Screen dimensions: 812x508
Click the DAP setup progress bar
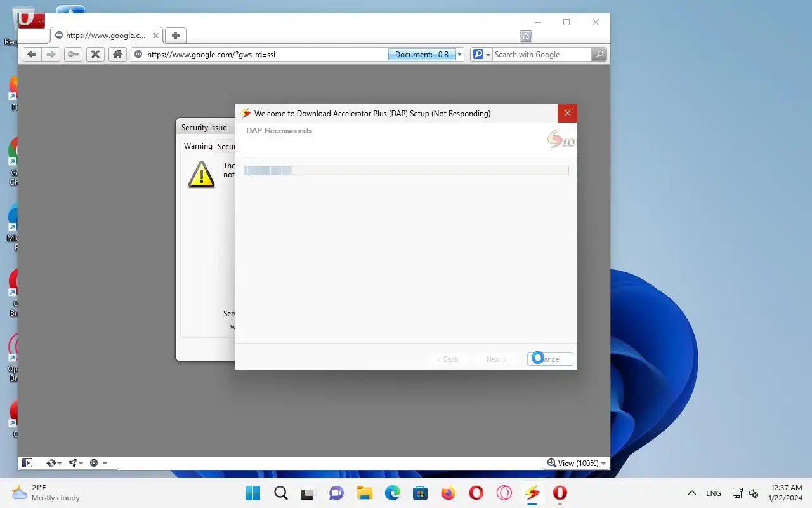(406, 170)
